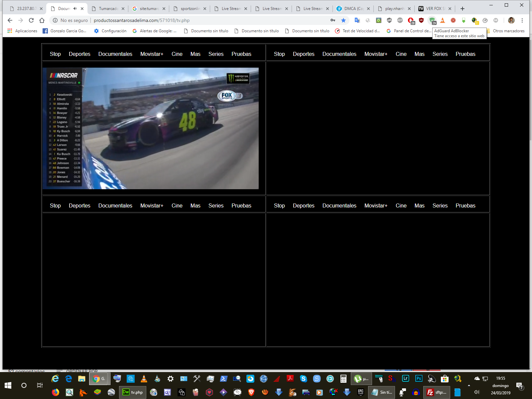Click the address bar URL field
Image resolution: width=532 pixels, height=399 pixels.
click(199, 20)
